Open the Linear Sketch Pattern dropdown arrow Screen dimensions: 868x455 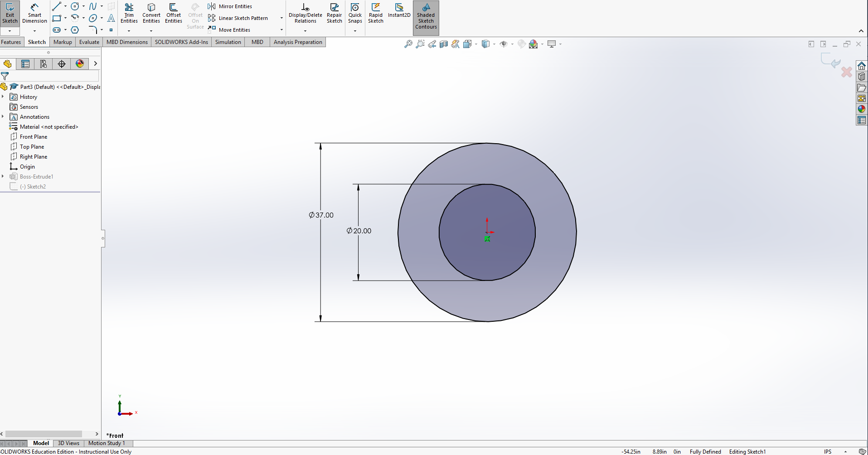(281, 18)
